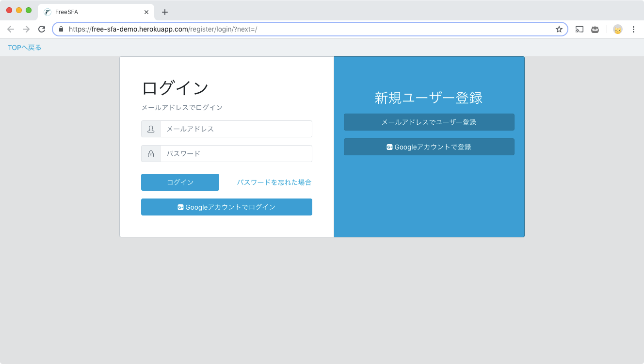Close the FreeSFA tab
This screenshot has height=364, width=644.
tap(146, 12)
